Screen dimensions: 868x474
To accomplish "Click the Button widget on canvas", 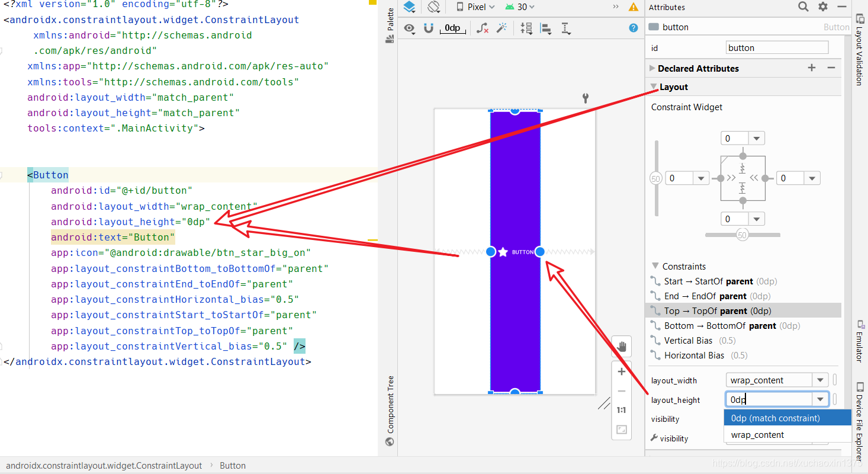I will pos(515,252).
